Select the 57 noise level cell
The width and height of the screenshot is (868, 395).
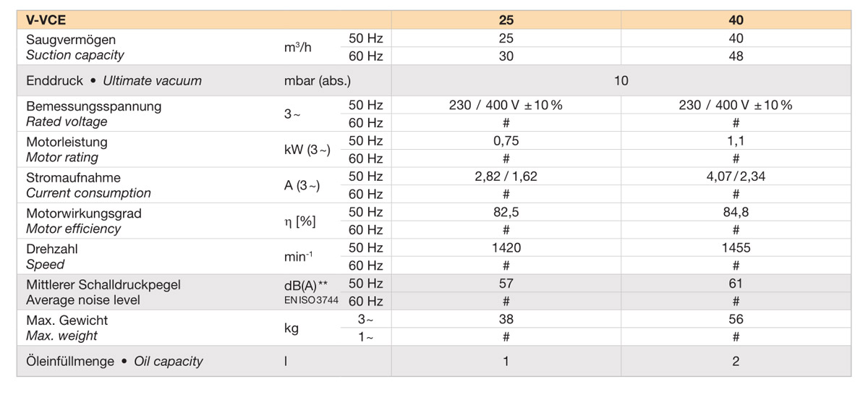(506, 284)
